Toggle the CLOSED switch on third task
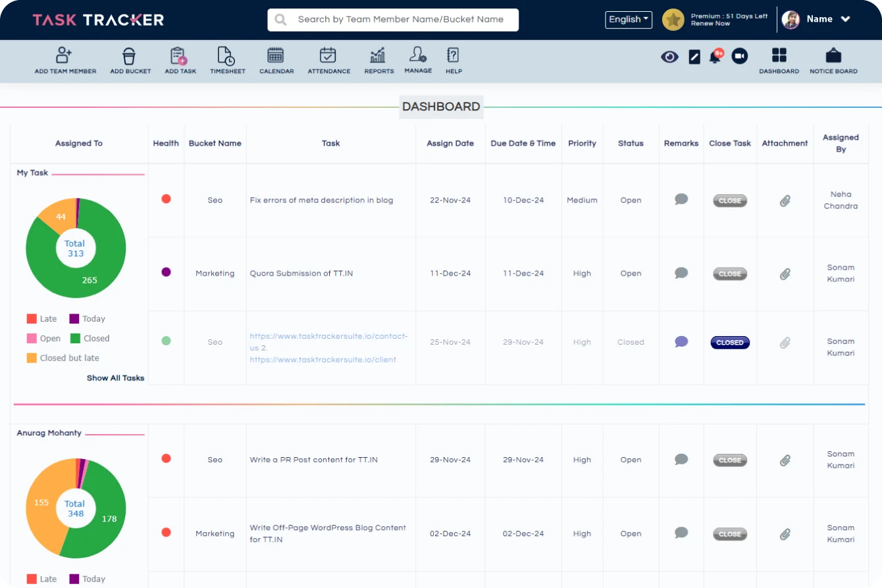The width and height of the screenshot is (882, 588). tap(729, 343)
